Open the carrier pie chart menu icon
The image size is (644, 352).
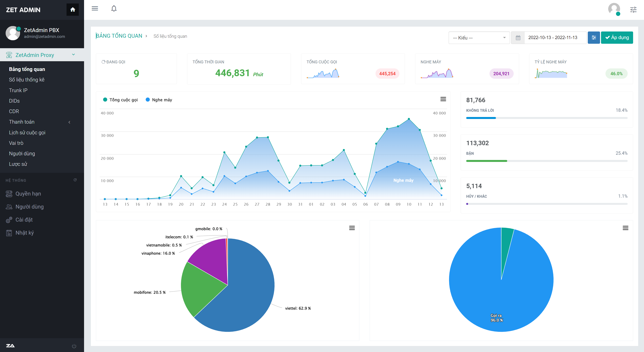[x=352, y=228]
